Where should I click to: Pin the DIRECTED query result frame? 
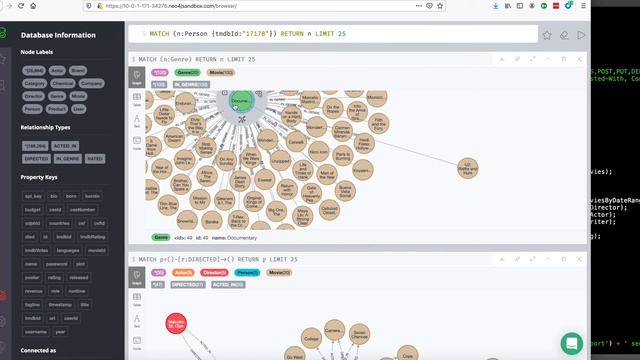517,259
